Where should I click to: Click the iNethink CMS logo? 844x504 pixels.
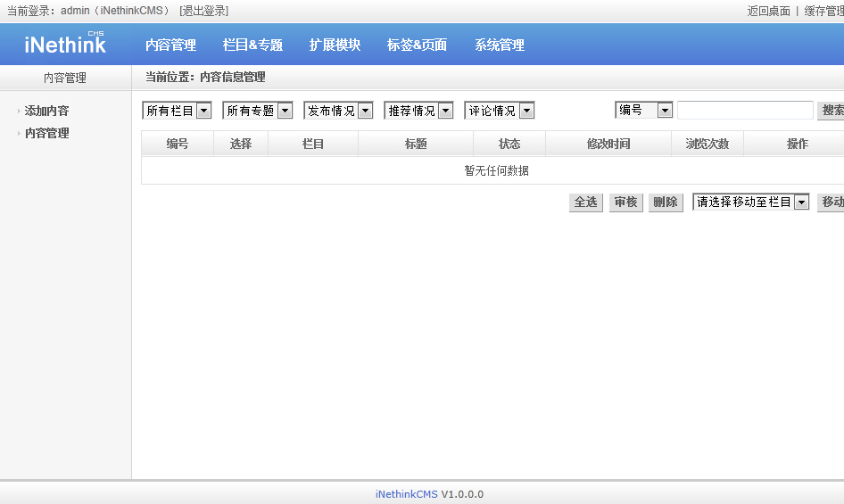(65, 44)
